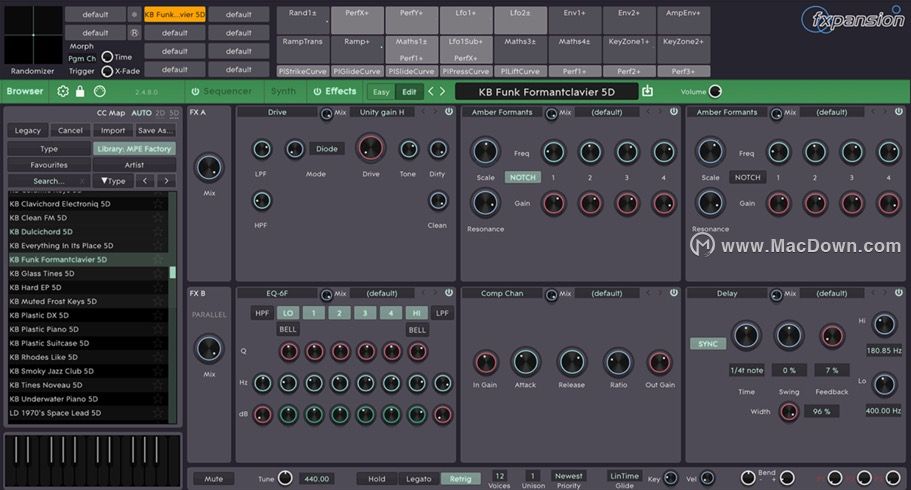The height and width of the screenshot is (490, 911).
Task: Click the padlock icon in green bar
Action: (x=80, y=91)
